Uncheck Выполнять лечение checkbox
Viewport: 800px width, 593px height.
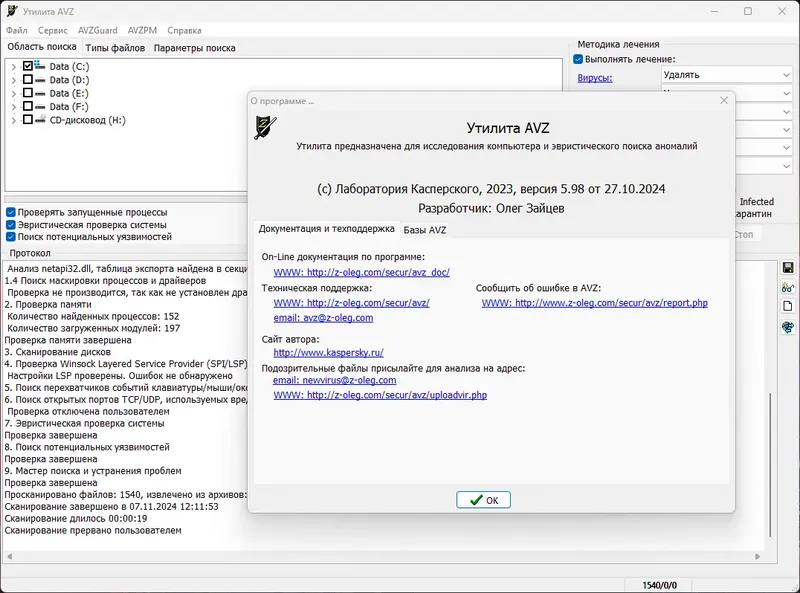(x=578, y=59)
